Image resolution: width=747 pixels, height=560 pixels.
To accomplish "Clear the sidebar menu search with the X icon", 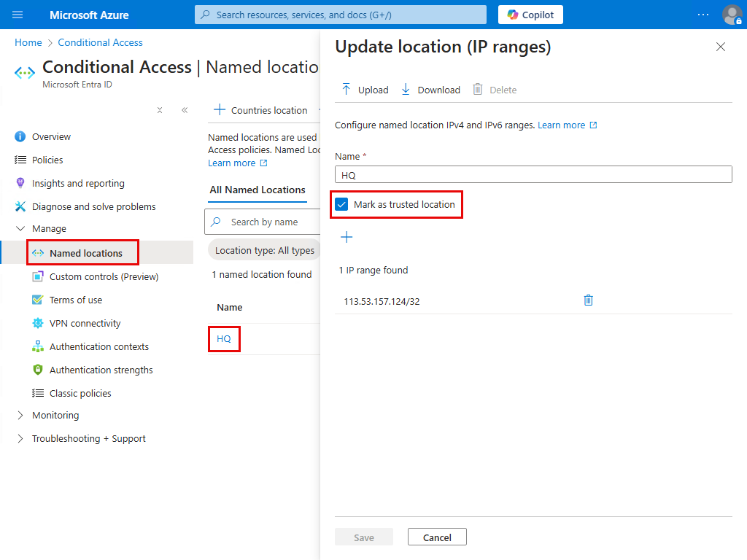I will [x=160, y=110].
